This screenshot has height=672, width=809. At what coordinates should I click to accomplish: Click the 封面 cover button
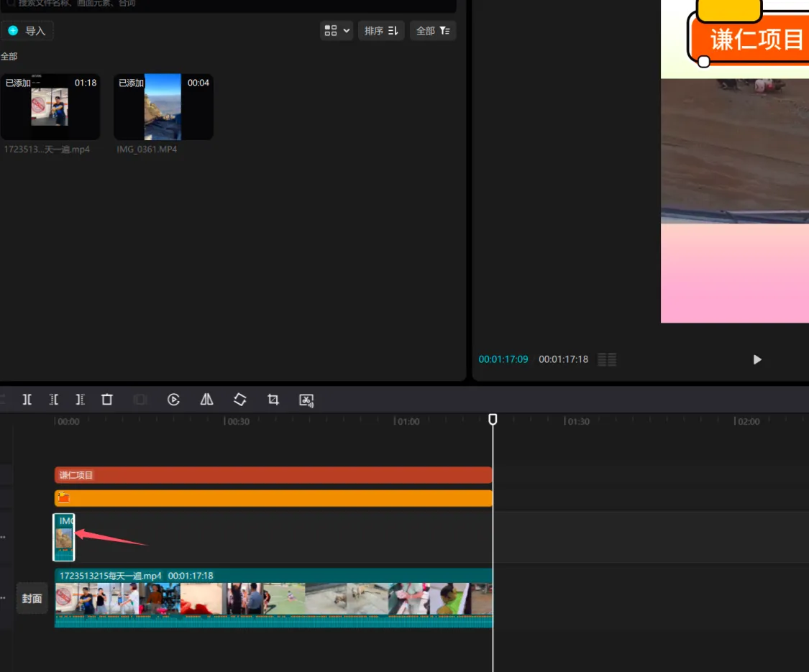tap(32, 599)
